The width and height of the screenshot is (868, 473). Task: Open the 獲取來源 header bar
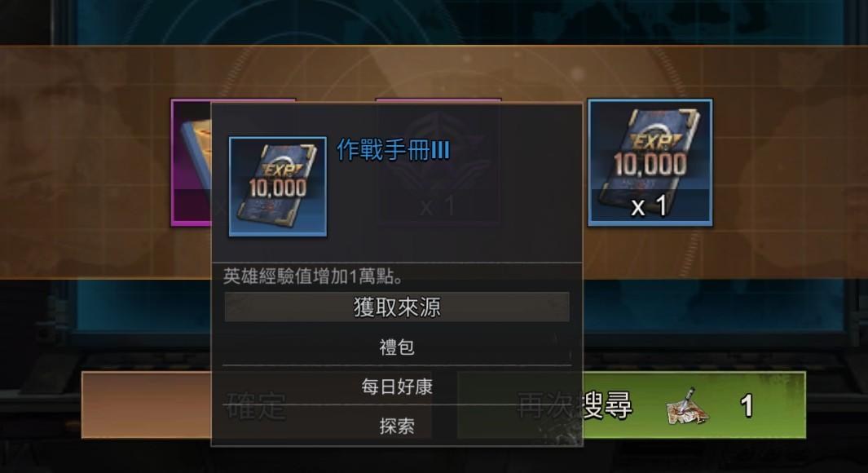[x=397, y=307]
